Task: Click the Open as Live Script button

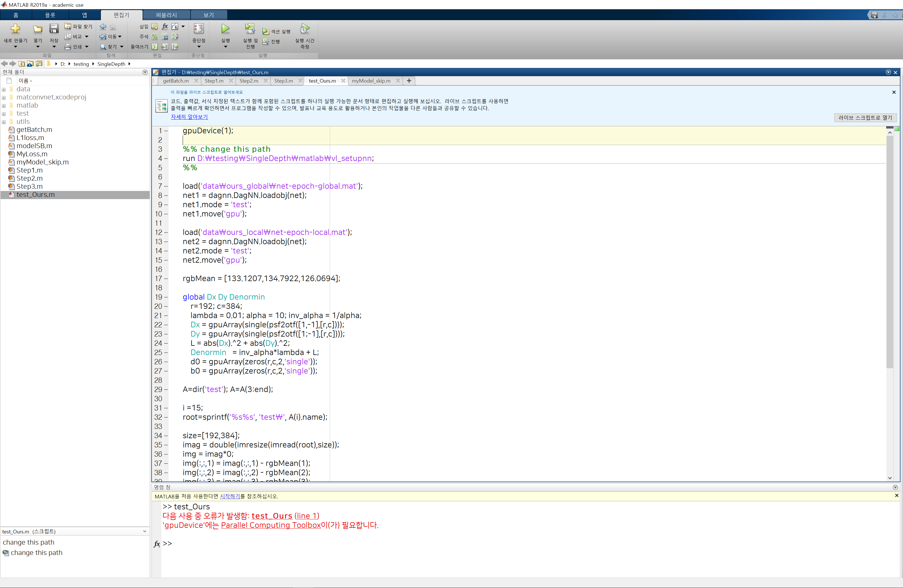Action: click(x=865, y=118)
